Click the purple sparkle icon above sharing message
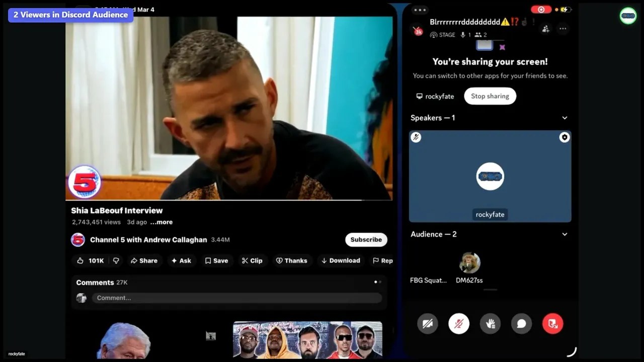 (502, 47)
